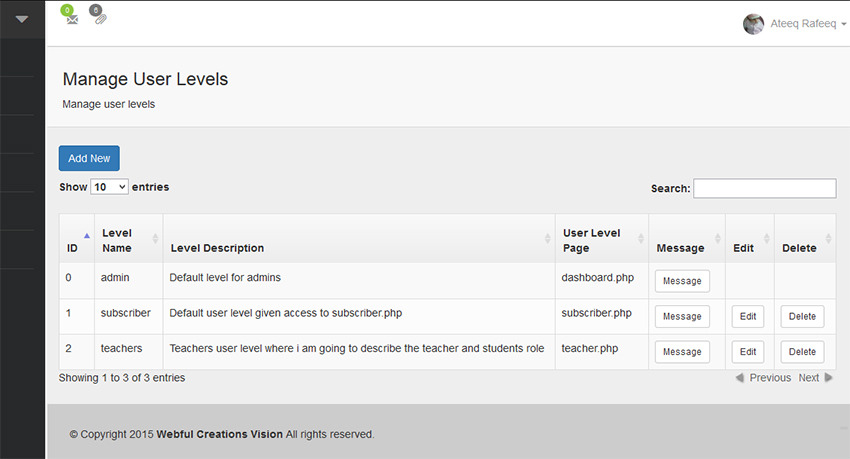
Task: Delete the subscriber user level
Action: (x=802, y=316)
